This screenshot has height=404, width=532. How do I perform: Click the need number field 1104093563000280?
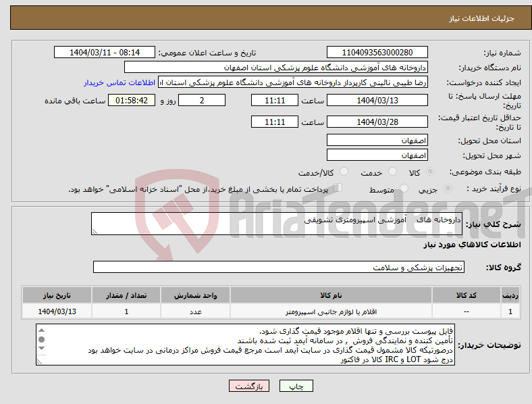point(377,52)
